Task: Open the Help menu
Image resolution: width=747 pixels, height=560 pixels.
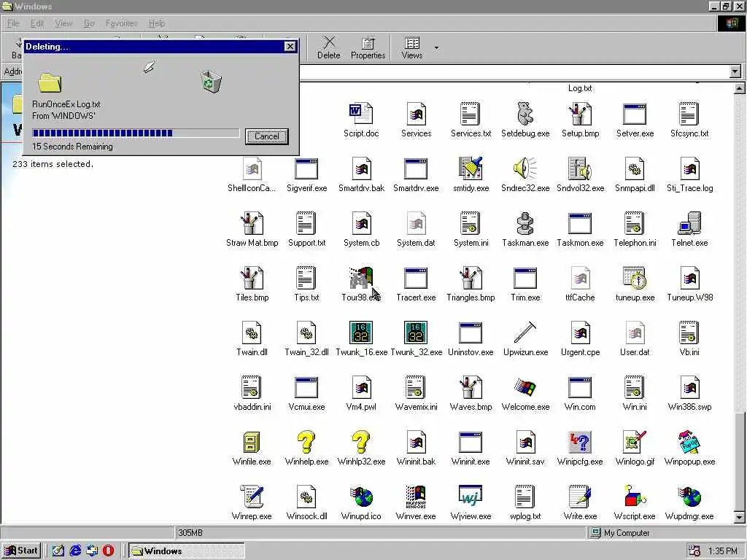Action: click(x=156, y=23)
